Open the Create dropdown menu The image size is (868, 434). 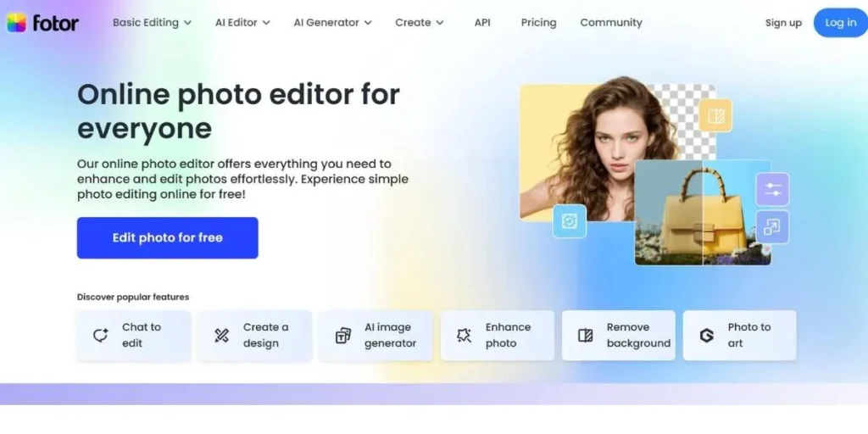tap(419, 23)
